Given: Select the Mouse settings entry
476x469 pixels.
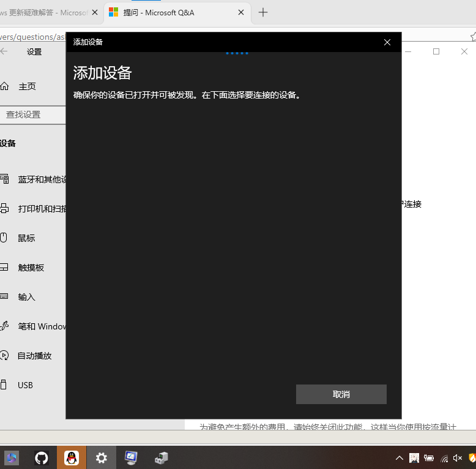Looking at the screenshot, I should [x=18, y=238].
